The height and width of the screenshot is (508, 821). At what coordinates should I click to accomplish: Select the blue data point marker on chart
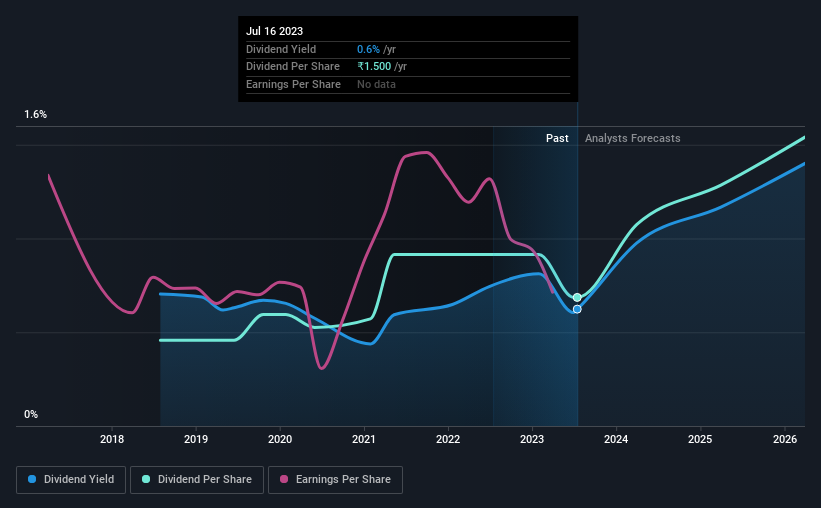pyautogui.click(x=577, y=310)
